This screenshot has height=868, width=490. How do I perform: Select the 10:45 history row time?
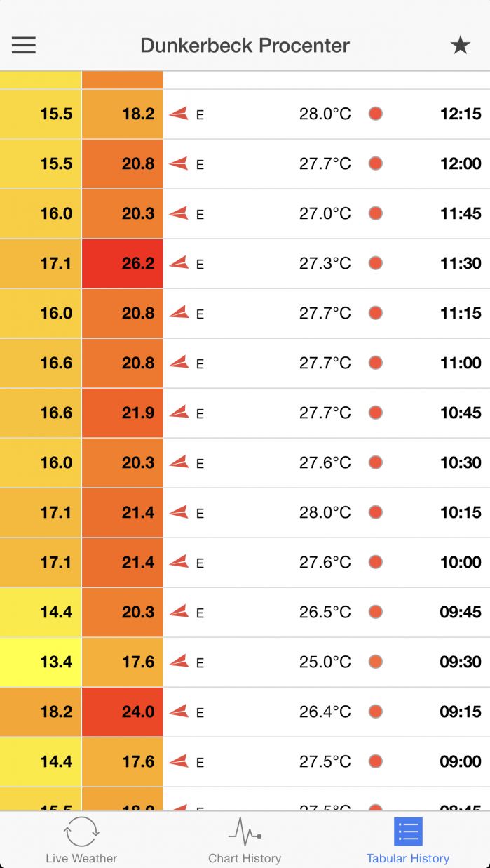pos(461,413)
